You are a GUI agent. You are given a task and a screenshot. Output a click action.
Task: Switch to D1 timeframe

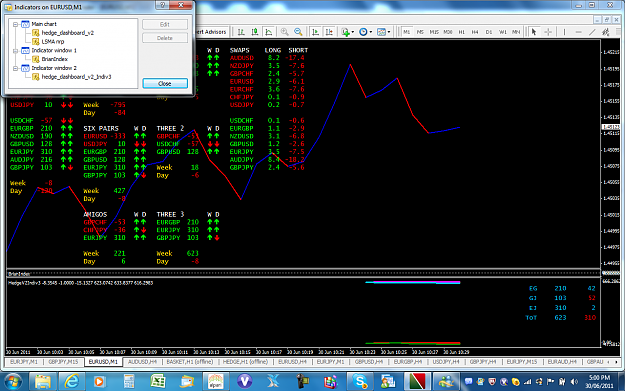489,32
